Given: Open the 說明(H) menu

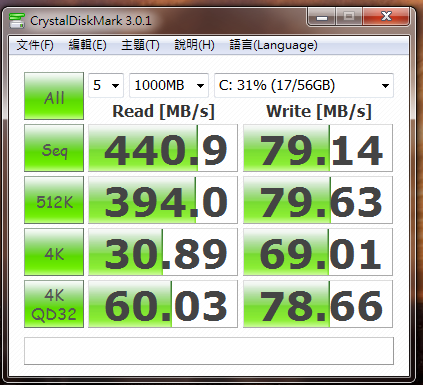Looking at the screenshot, I should 194,45.
